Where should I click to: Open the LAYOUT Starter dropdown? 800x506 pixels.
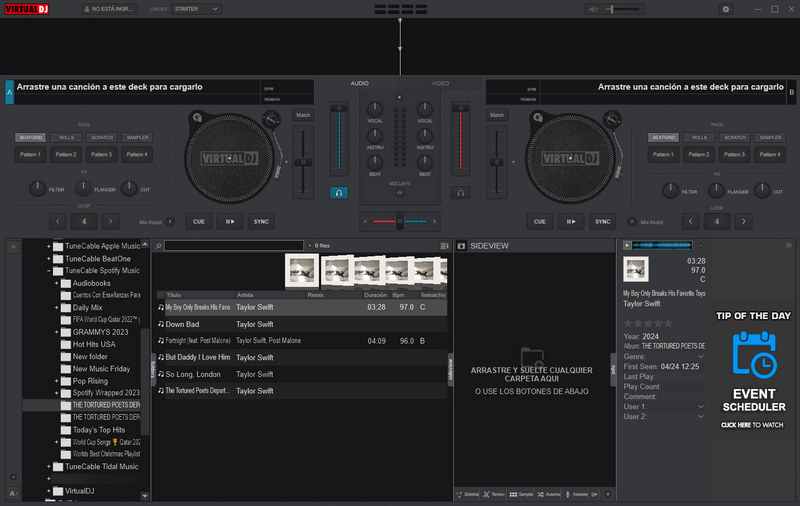(196, 9)
